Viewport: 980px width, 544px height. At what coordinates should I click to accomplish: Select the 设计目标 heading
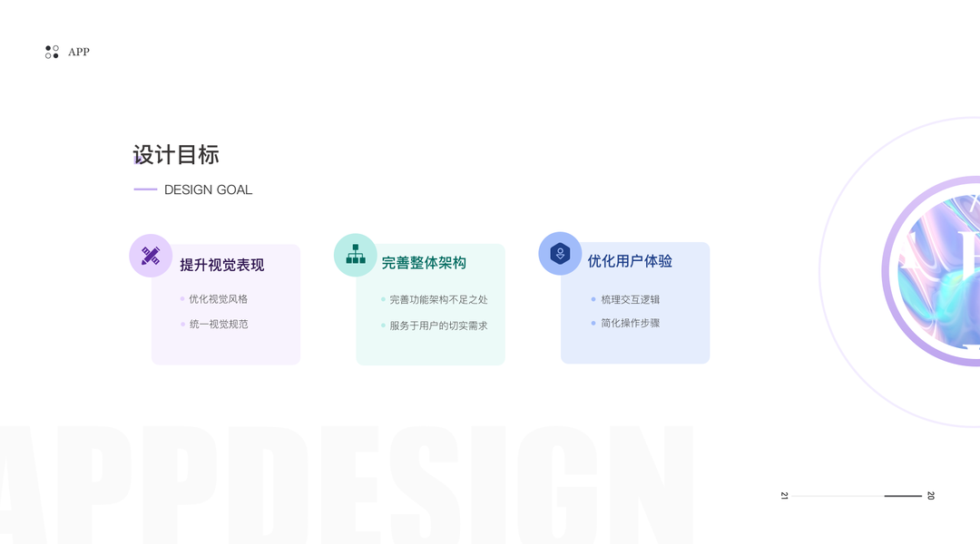176,155
